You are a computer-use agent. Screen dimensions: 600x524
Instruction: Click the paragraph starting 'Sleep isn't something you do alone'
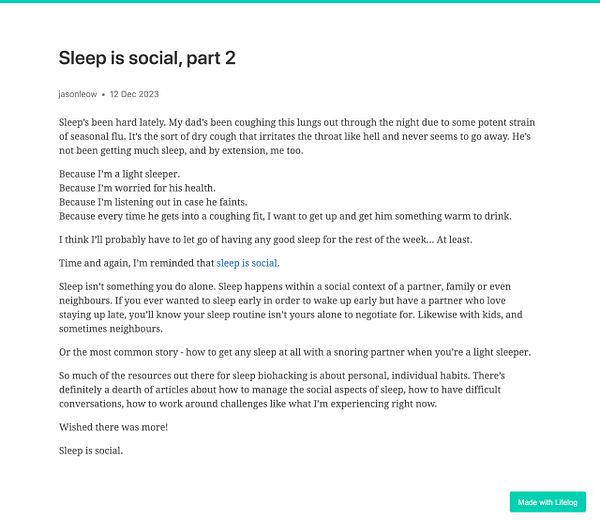coord(291,308)
